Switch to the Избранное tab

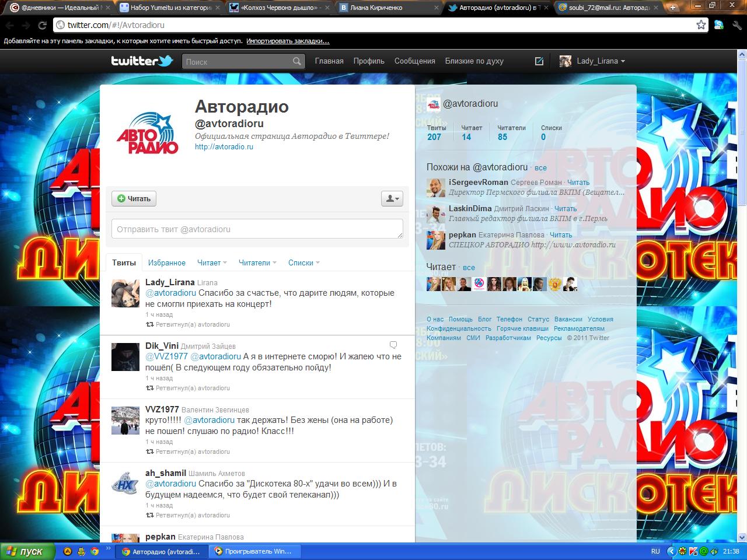[167, 263]
